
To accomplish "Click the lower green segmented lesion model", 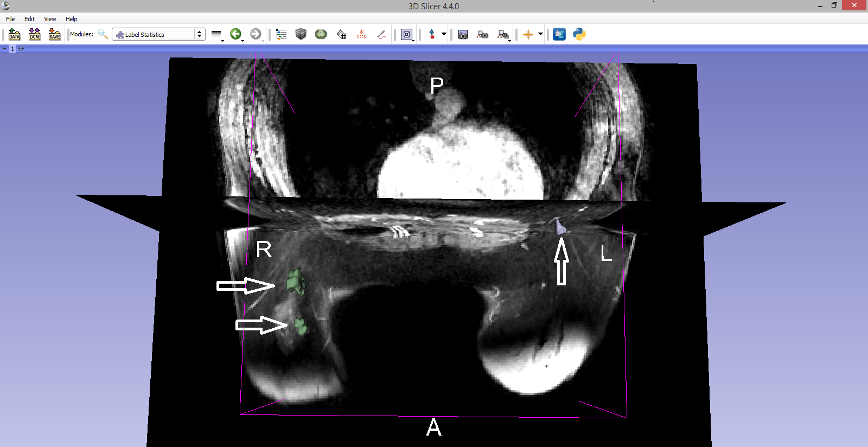I will point(300,326).
